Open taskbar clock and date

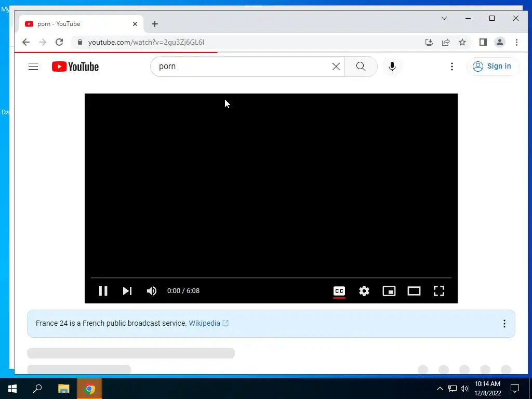point(487,389)
